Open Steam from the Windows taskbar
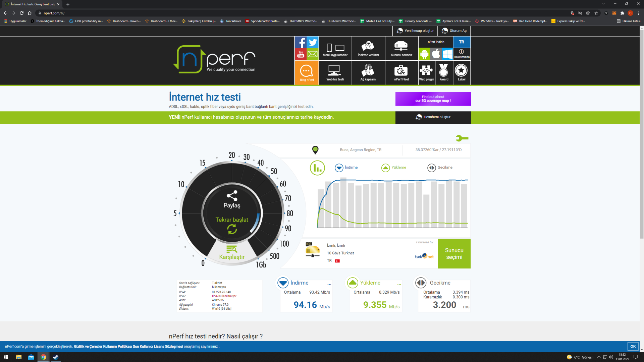The height and width of the screenshot is (362, 644). pyautogui.click(x=56, y=357)
